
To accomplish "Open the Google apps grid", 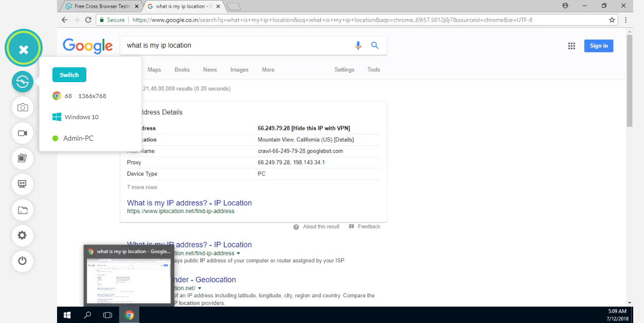I will click(x=571, y=46).
